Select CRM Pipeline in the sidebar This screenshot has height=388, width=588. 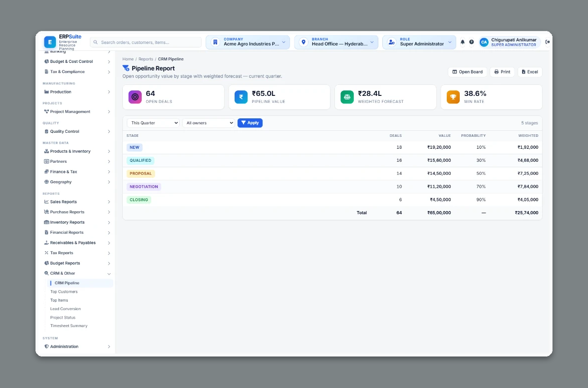pos(80,283)
